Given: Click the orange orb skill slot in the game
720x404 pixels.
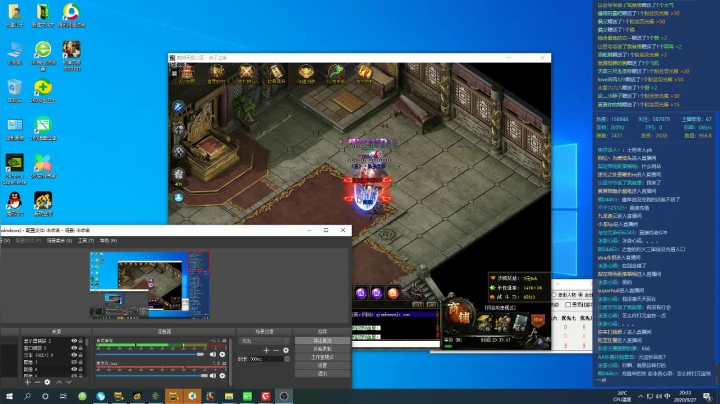Looking at the screenshot, I should (393, 293).
